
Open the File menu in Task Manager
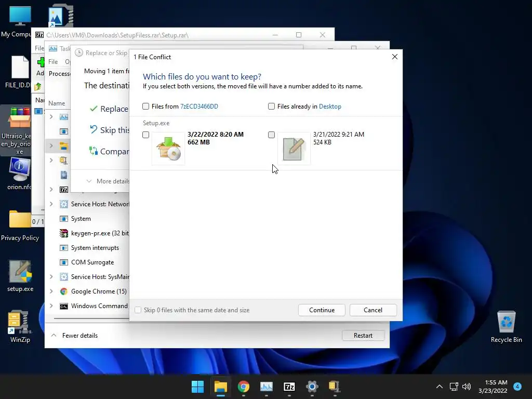click(53, 61)
